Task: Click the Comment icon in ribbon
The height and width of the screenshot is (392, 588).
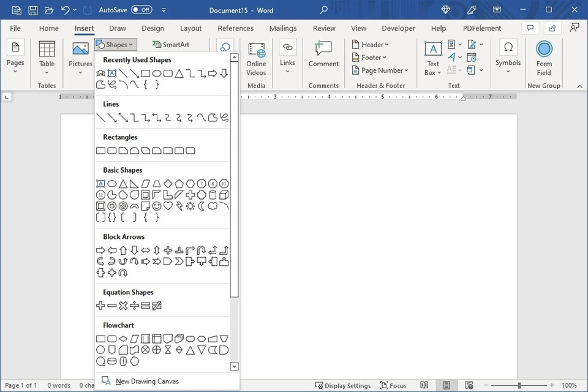Action: coord(323,55)
